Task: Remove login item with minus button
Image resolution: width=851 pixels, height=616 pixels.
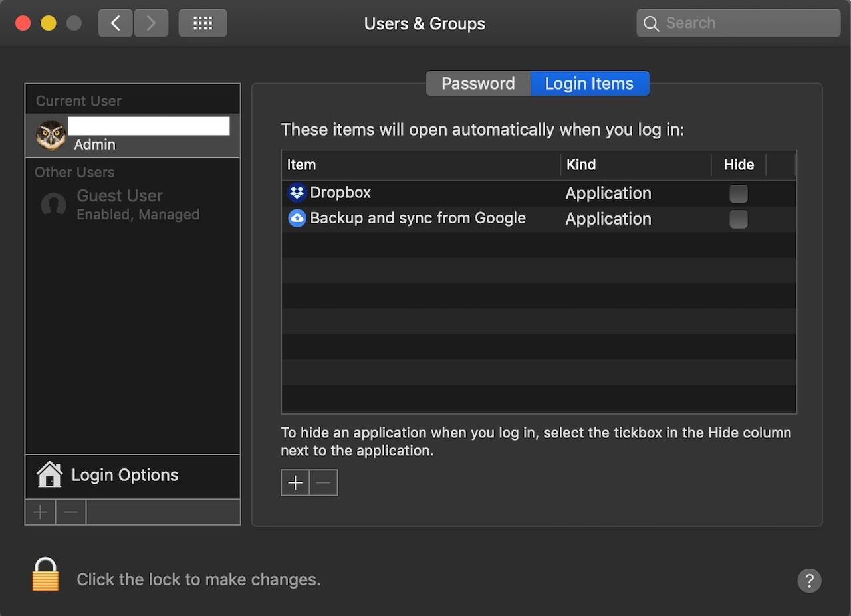Action: point(324,483)
